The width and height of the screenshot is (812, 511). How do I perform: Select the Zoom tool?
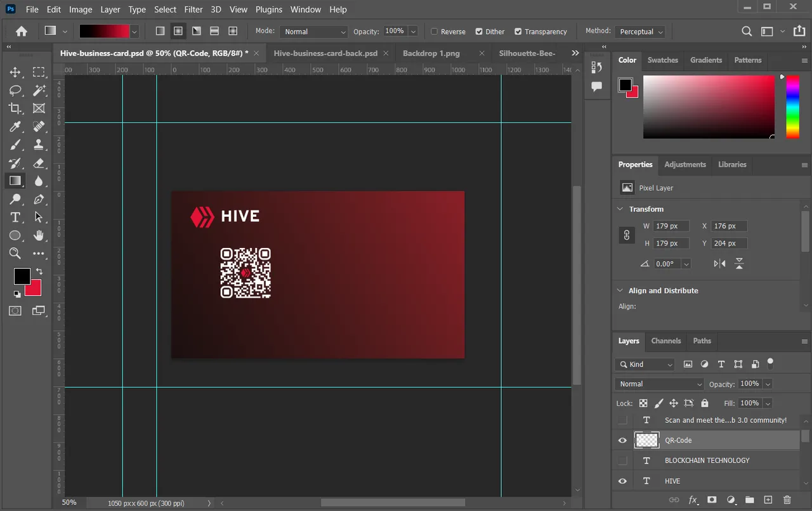pos(15,254)
